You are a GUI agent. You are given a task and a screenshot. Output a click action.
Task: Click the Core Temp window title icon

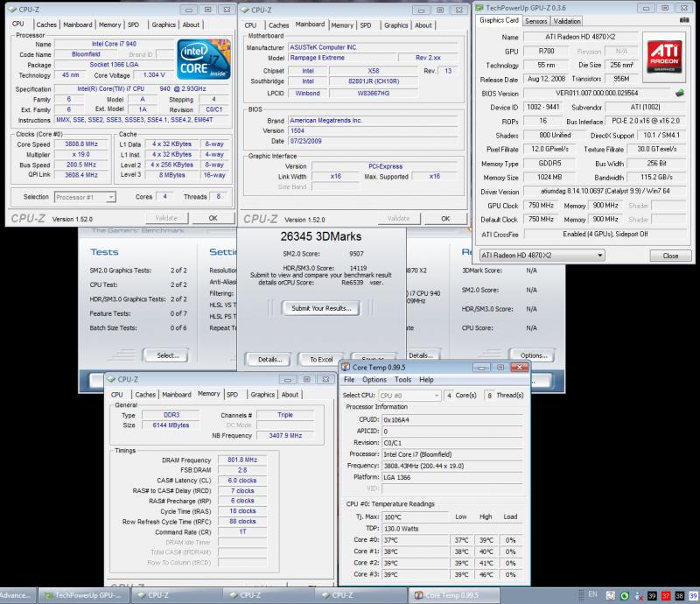346,368
